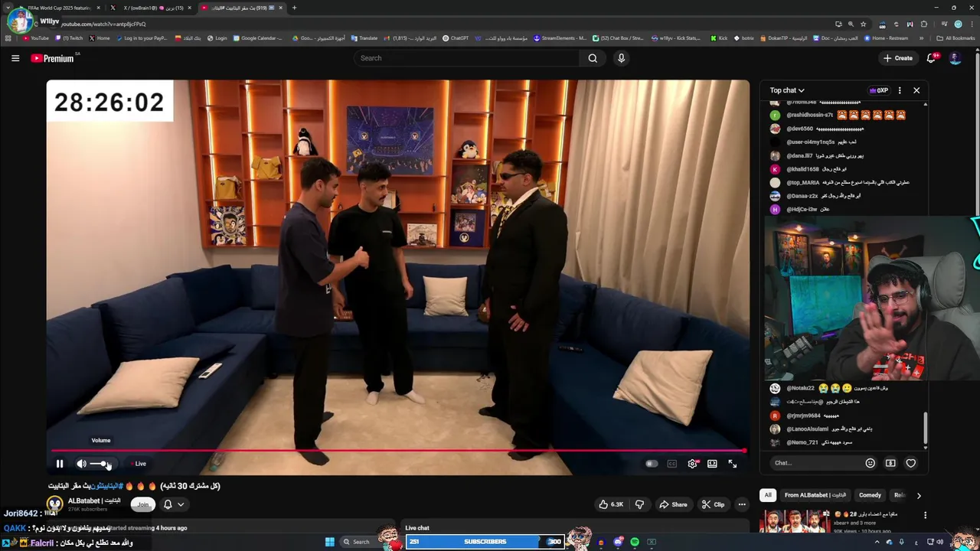Pause the live video
This screenshot has height=551, width=980.
(59, 464)
